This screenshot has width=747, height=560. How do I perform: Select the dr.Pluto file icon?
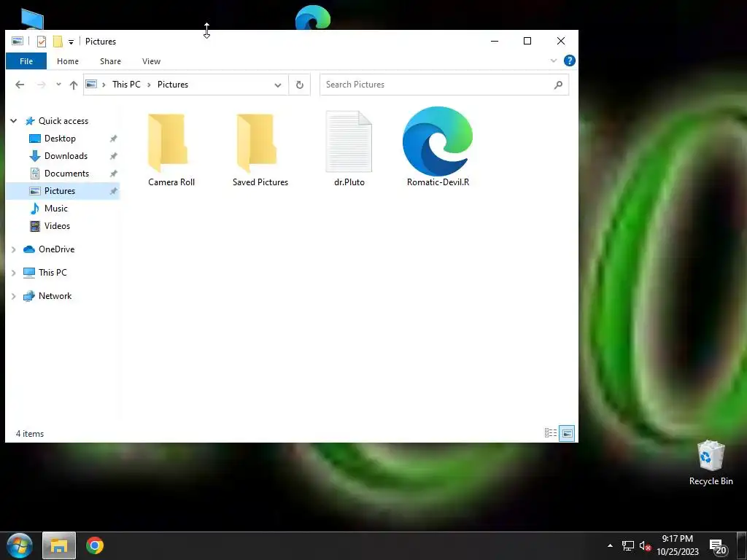[349, 141]
